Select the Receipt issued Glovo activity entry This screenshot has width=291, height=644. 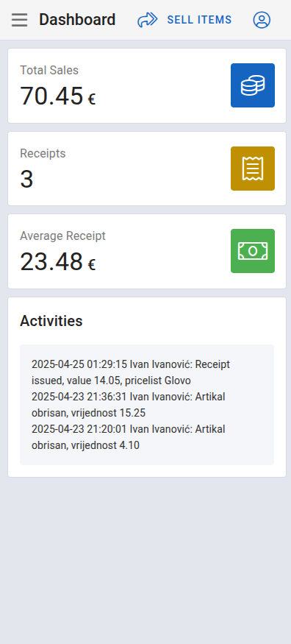pyautogui.click(x=131, y=372)
